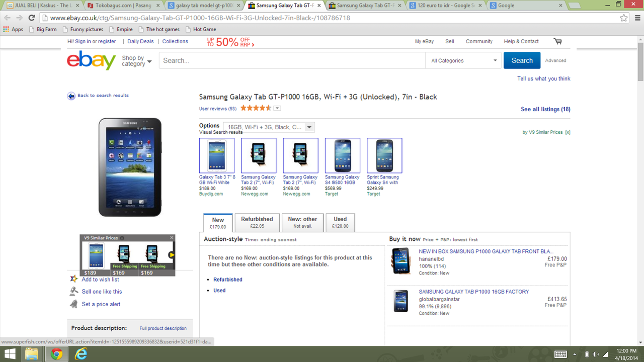
Task: Click the Hot Game bookmark
Action: pos(200,29)
